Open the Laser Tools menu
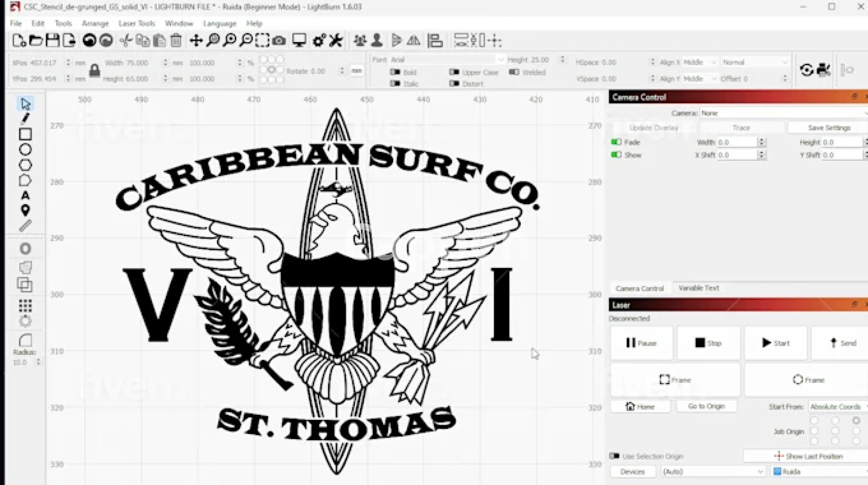 137,23
